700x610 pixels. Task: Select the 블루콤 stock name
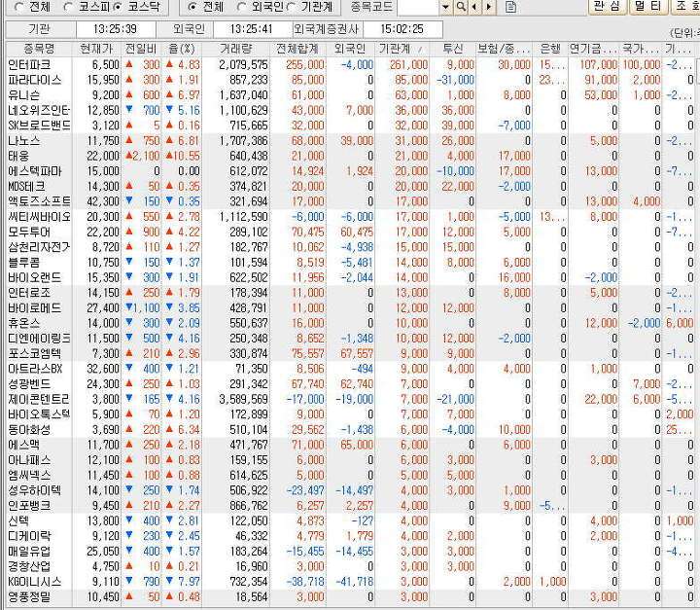click(24, 263)
